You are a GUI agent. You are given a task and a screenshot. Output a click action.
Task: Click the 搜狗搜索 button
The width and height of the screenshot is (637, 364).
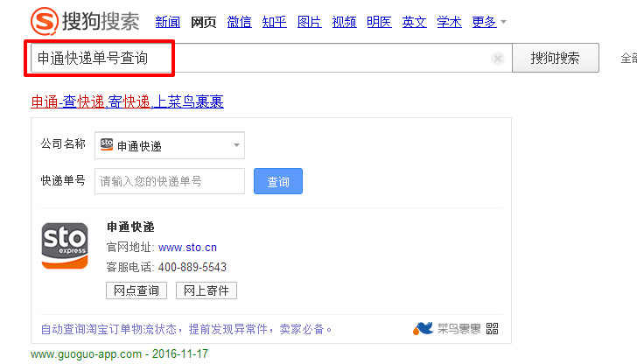click(x=556, y=58)
